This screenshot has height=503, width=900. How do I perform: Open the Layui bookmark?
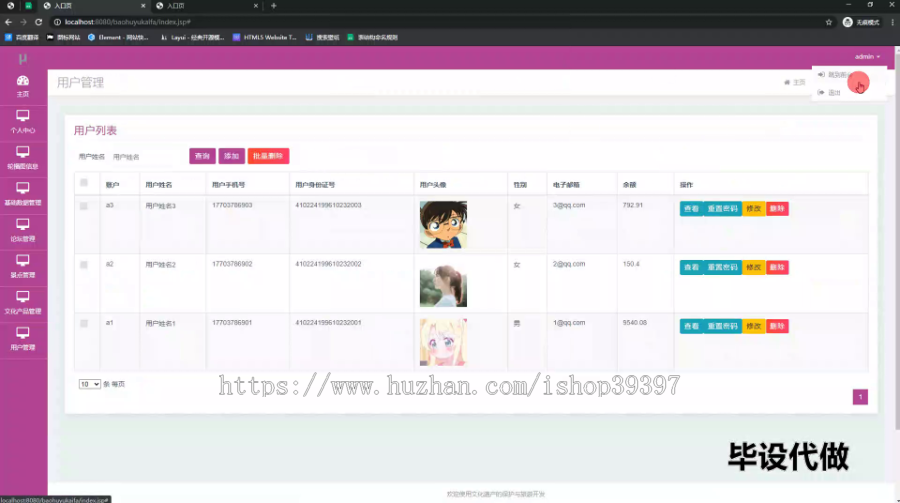pos(192,37)
